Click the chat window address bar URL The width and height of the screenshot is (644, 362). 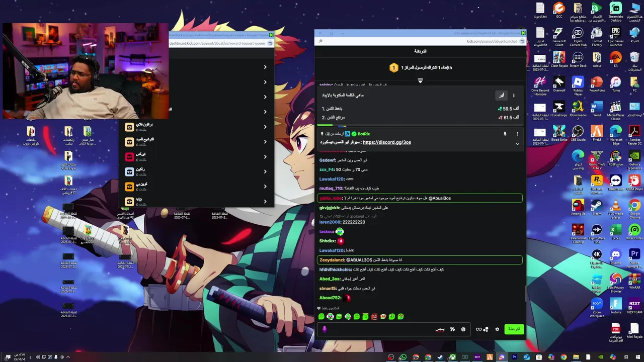(492, 41)
